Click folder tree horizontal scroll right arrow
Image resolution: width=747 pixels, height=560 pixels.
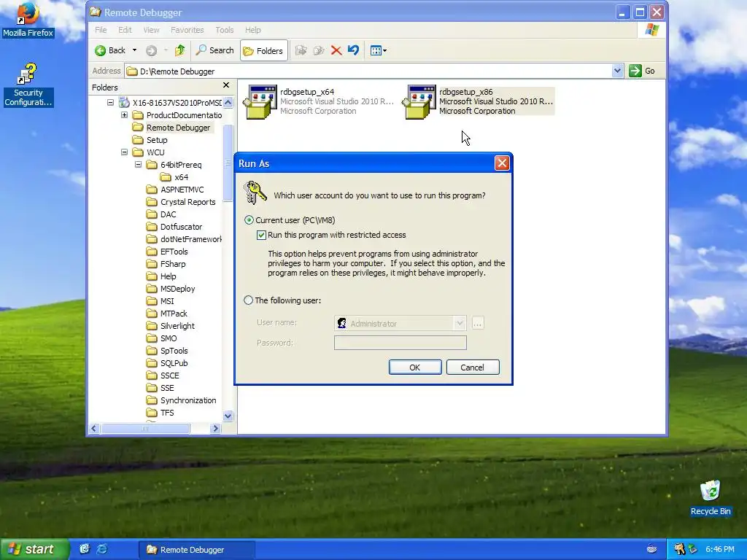coord(215,429)
